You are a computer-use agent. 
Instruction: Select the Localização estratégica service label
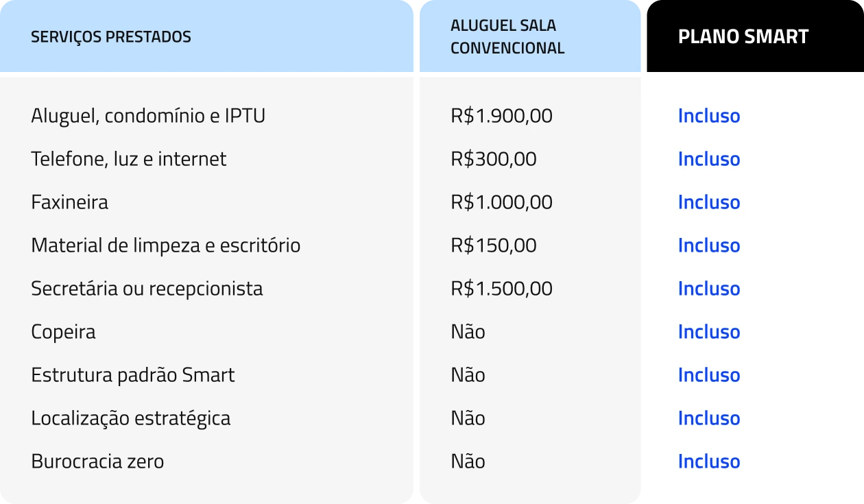pos(130,418)
